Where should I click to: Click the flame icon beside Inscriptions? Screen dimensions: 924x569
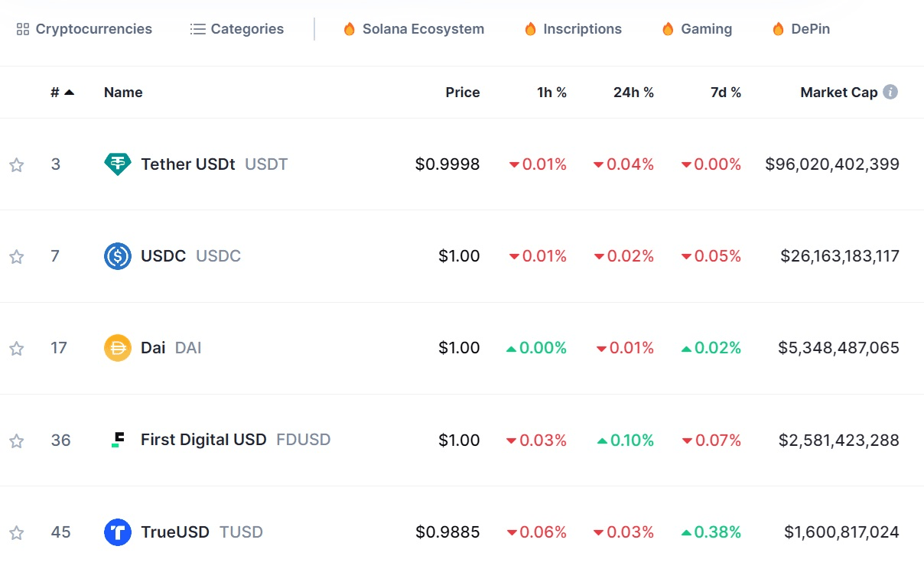pyautogui.click(x=530, y=28)
